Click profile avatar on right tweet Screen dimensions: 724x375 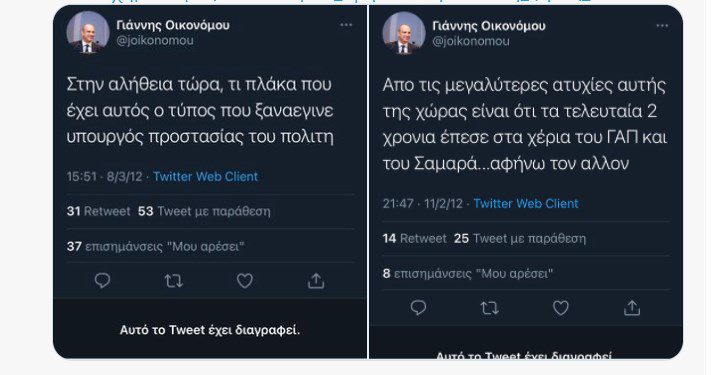coord(404,33)
